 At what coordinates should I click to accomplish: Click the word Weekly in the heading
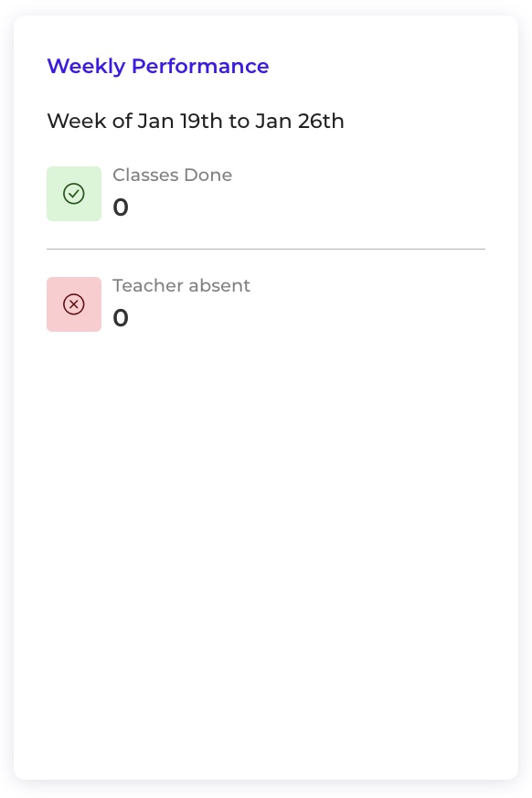pos(86,66)
